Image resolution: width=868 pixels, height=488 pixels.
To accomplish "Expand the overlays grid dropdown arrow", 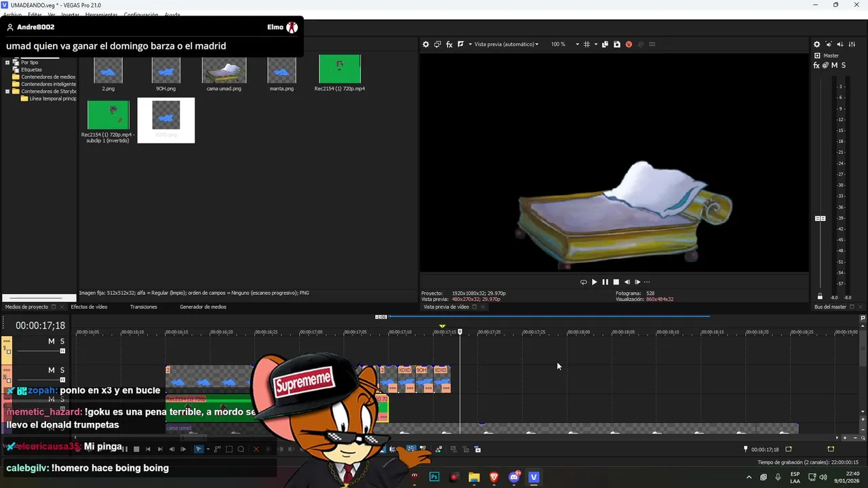I will coord(595,44).
